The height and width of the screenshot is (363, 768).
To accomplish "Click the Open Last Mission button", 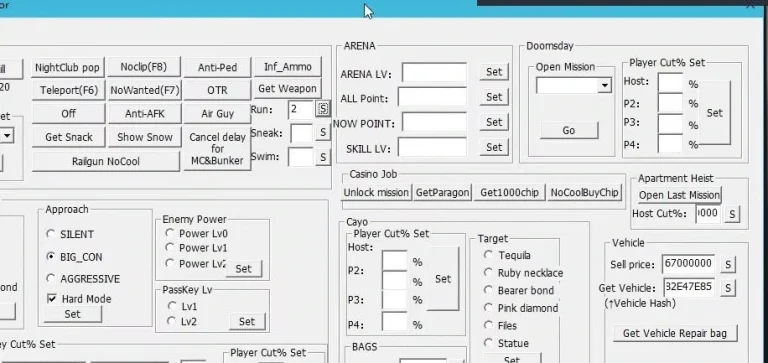I will [x=679, y=195].
